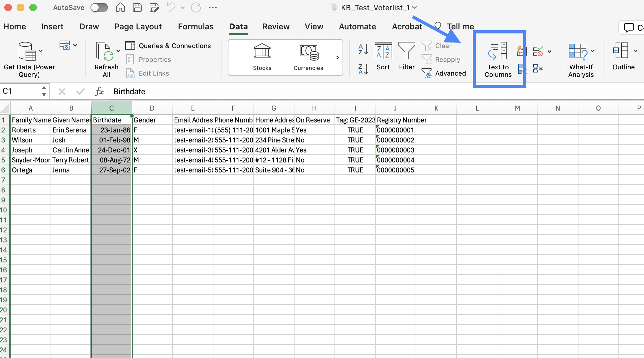Viewport: 644px width, 358px height.
Task: Expand the Get Data dropdown arrow
Action: 41,51
